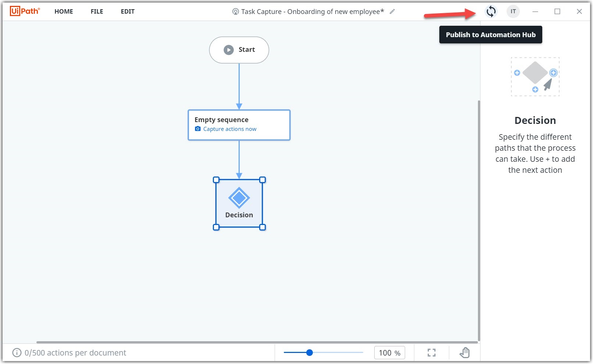593x364 pixels.
Task: Open the EDIT menu
Action: tap(127, 11)
